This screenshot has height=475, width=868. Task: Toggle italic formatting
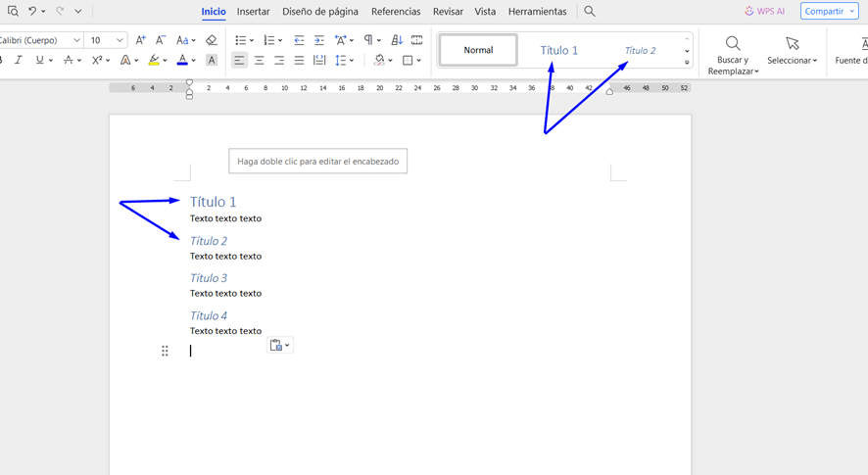(18, 61)
